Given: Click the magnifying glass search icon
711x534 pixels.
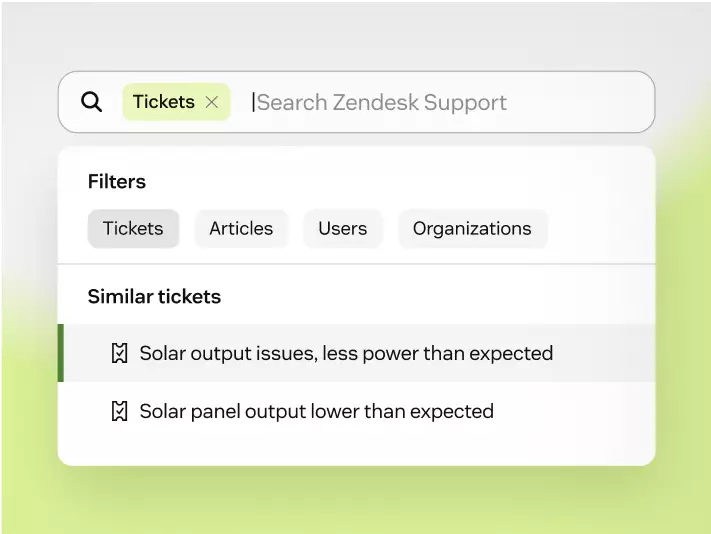Looking at the screenshot, I should click(x=92, y=102).
